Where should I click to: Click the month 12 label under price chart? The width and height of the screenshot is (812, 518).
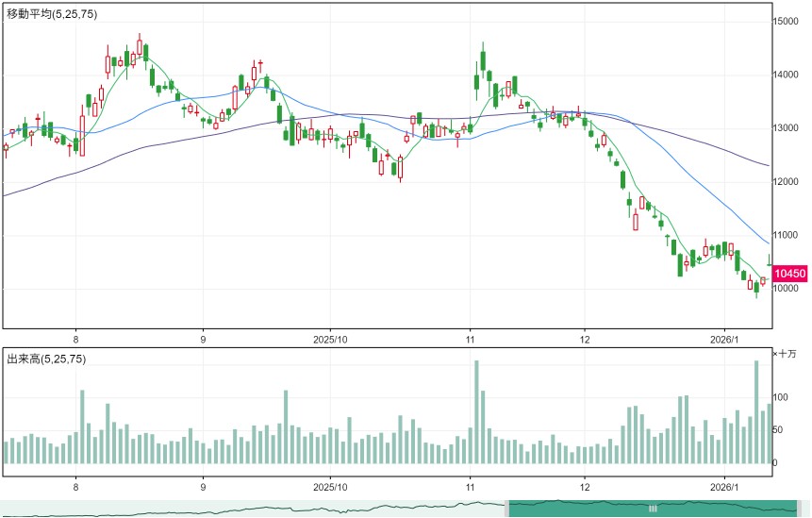[585, 340]
